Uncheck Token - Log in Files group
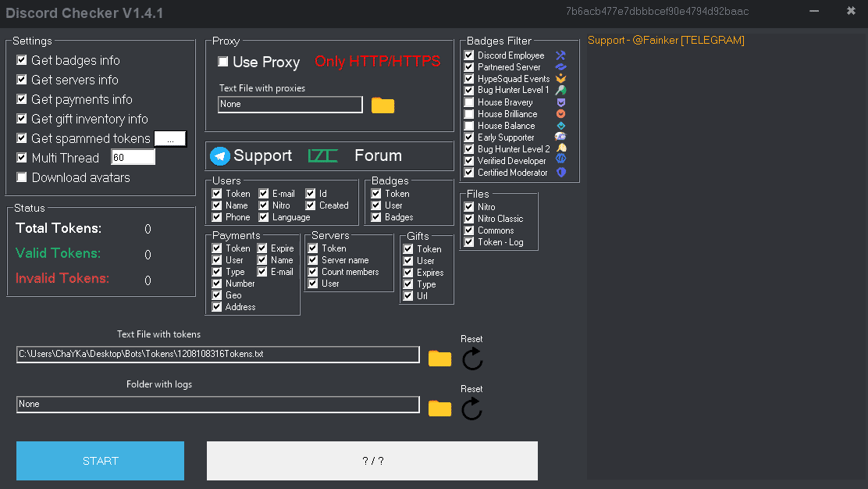The image size is (868, 489). pos(469,242)
